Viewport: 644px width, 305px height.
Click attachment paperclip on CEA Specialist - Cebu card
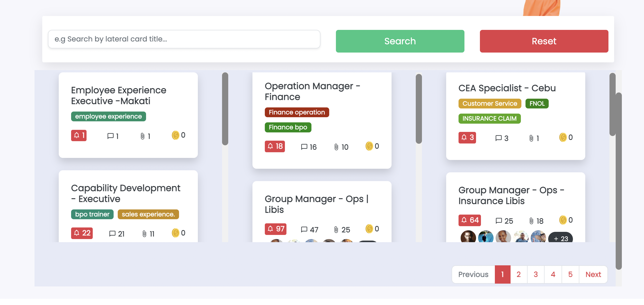531,138
